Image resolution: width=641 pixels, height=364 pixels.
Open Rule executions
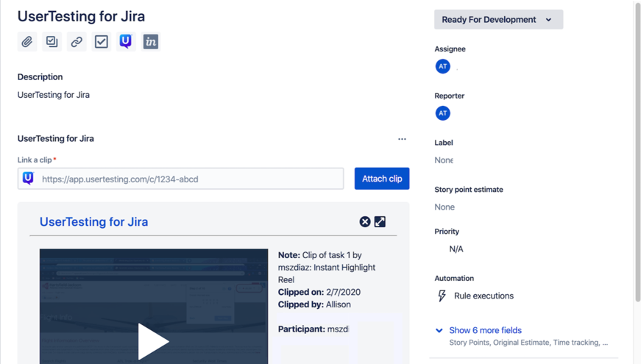(484, 296)
